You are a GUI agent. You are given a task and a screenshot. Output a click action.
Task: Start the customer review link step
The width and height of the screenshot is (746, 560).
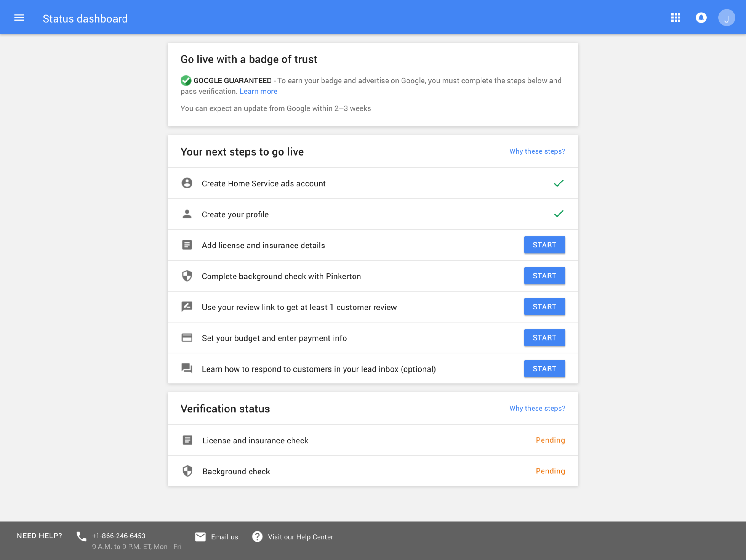(545, 307)
